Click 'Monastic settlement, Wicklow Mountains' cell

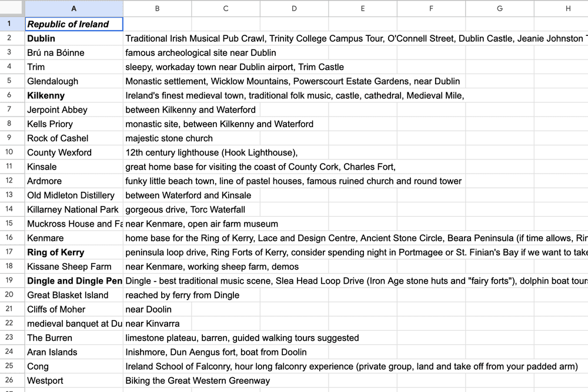pyautogui.click(x=157, y=81)
